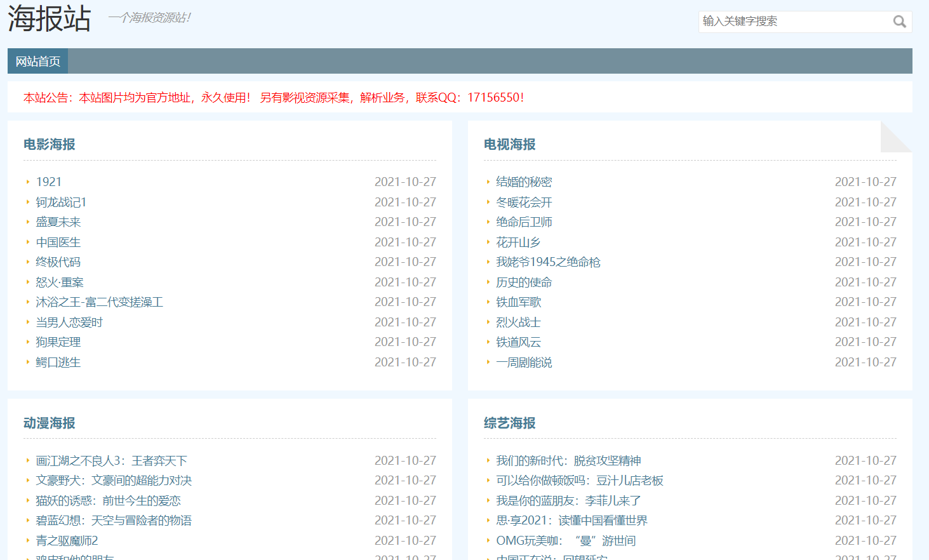Open the 结婚的秘密 TV poster link
This screenshot has height=560, width=929.
(x=524, y=182)
